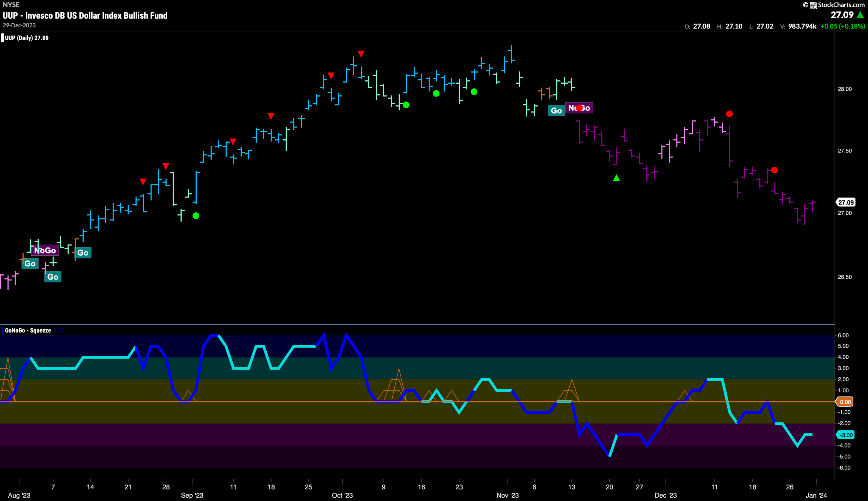Click the volume value V: 983.794k

[798, 26]
